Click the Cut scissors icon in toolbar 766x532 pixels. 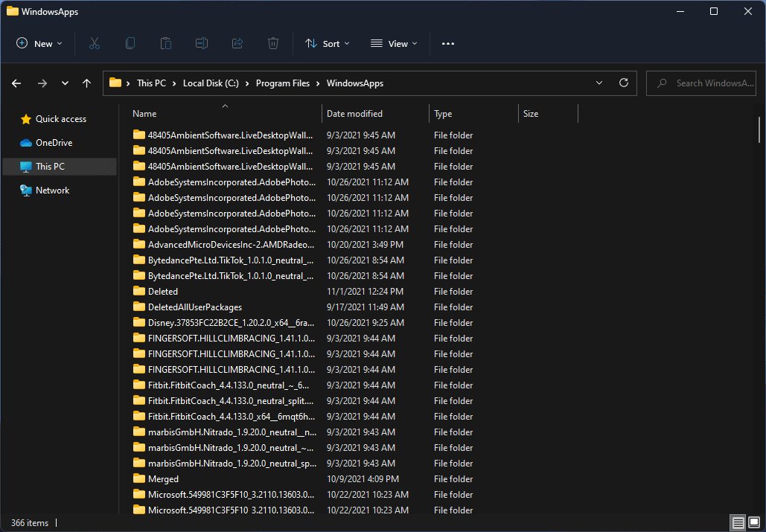[95, 44]
